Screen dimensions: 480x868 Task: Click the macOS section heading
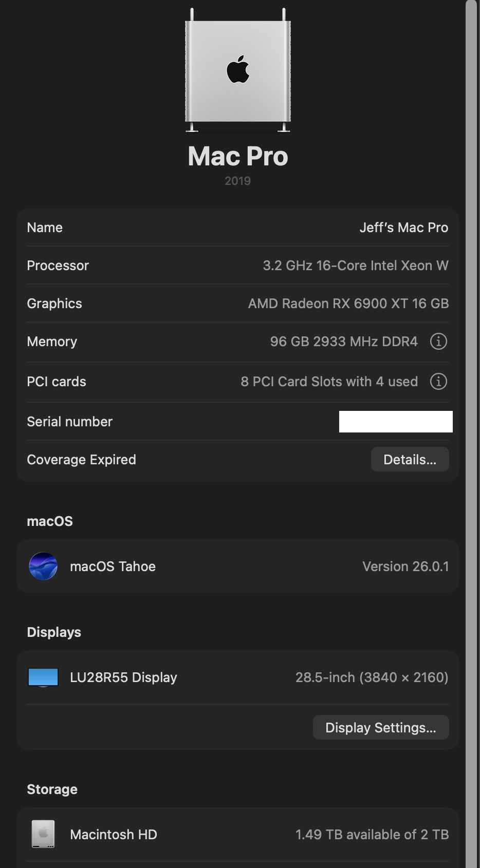(x=50, y=521)
